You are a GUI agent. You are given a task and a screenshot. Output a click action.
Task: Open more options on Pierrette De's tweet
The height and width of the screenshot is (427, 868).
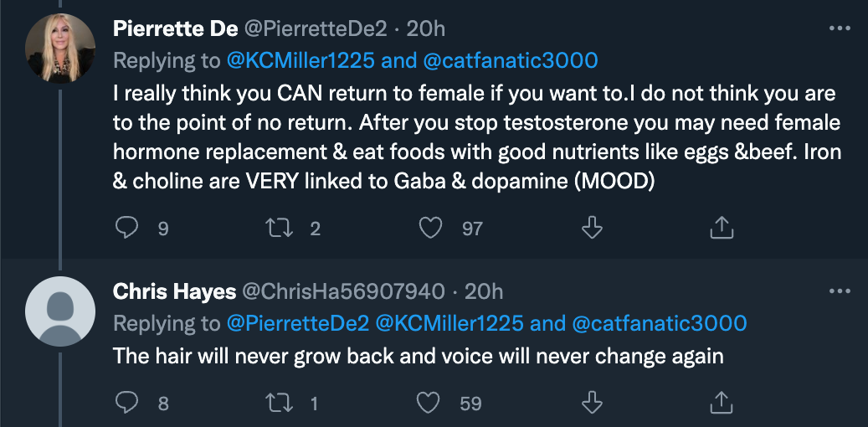point(840,28)
